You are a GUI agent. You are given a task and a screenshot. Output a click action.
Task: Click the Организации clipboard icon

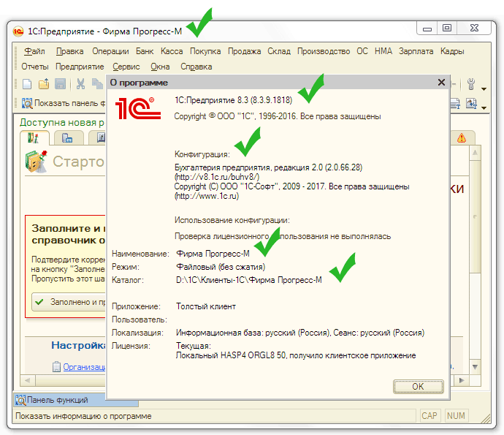tap(56, 366)
